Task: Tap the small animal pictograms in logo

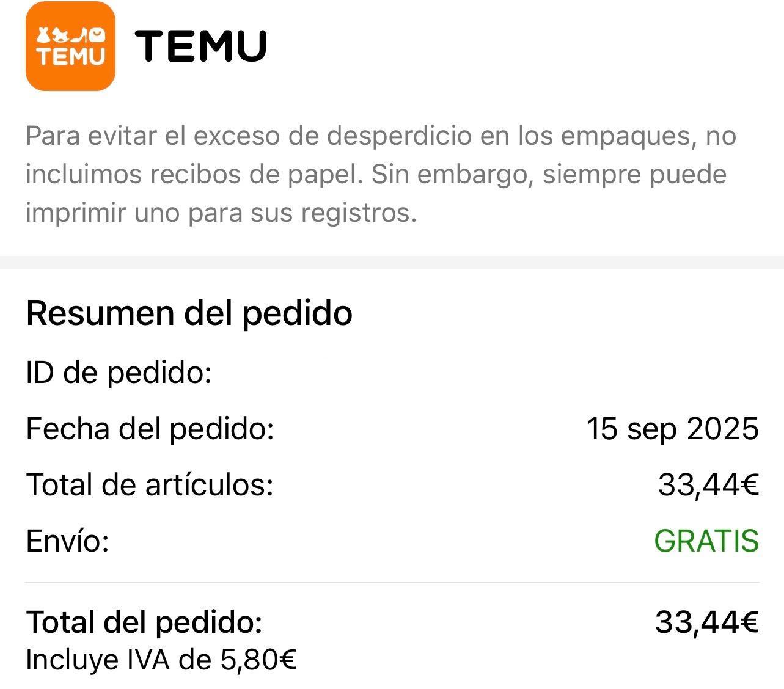Action: (71, 35)
